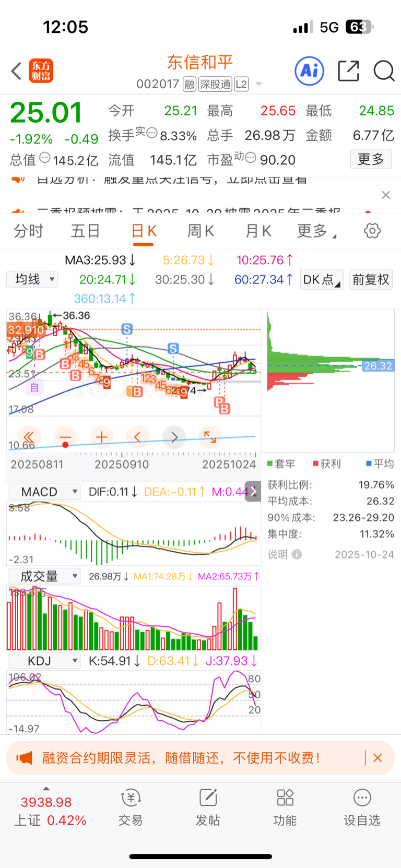Screen dimensions: 401x868
Task: Open 更多 chart period menu
Action: pos(316,231)
